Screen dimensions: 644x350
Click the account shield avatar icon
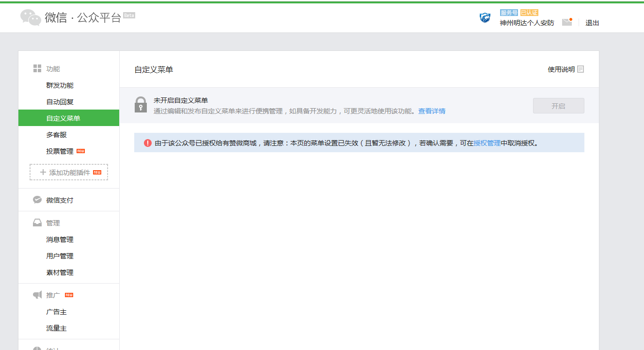coord(485,18)
